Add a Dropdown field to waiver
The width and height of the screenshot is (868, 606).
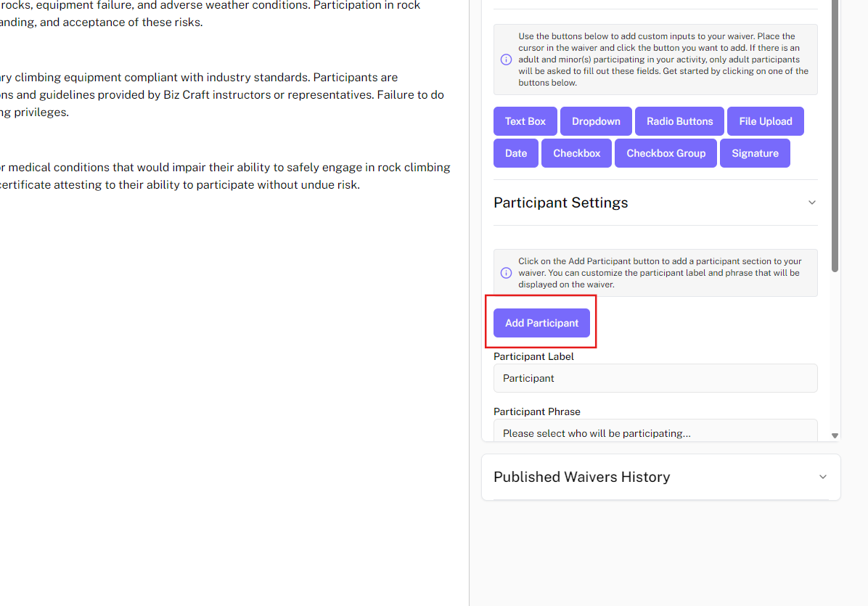click(596, 121)
